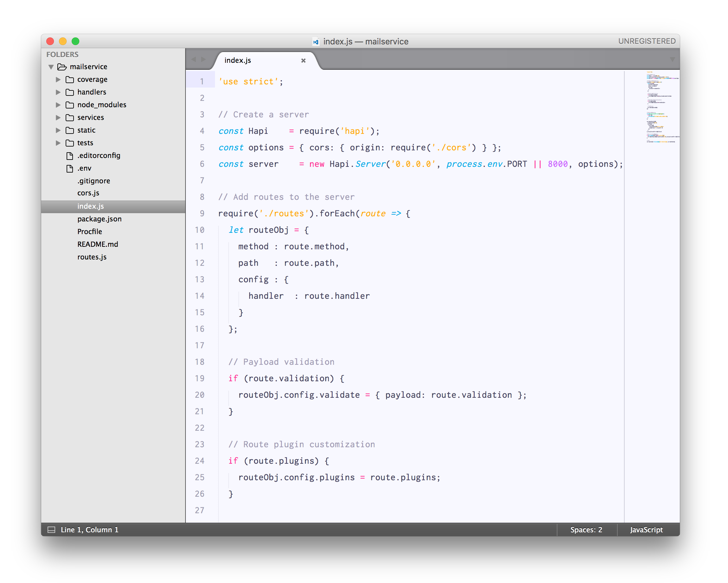Collapse the mailservice root folder
The height and width of the screenshot is (583, 728).
pos(51,67)
